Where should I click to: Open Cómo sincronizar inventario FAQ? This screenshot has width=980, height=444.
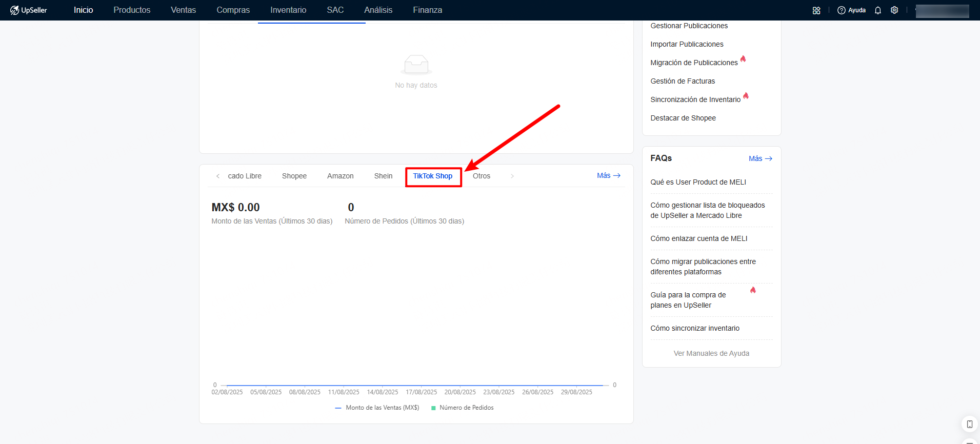click(695, 328)
